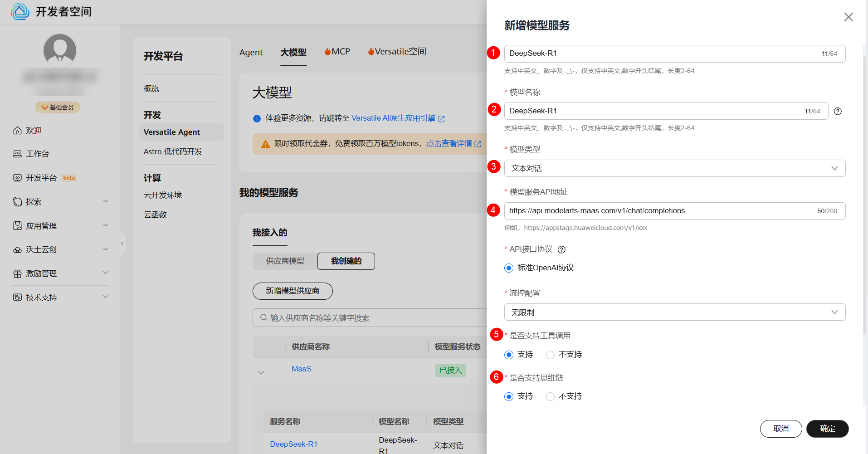Collapse the MaaS supplier row chevron
The width and height of the screenshot is (868, 454).
click(x=261, y=372)
